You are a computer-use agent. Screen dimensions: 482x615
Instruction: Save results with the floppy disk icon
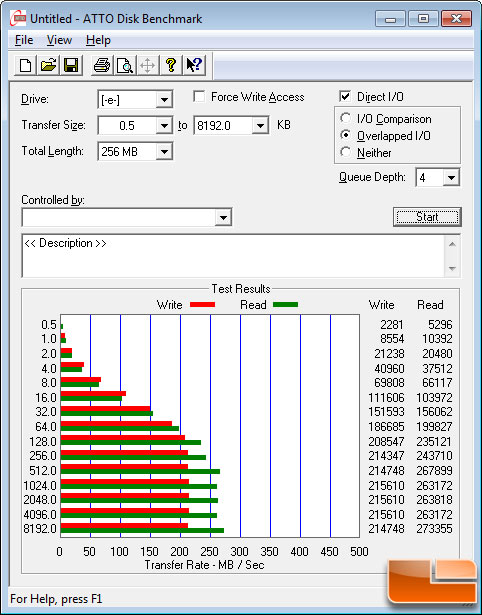(71, 65)
